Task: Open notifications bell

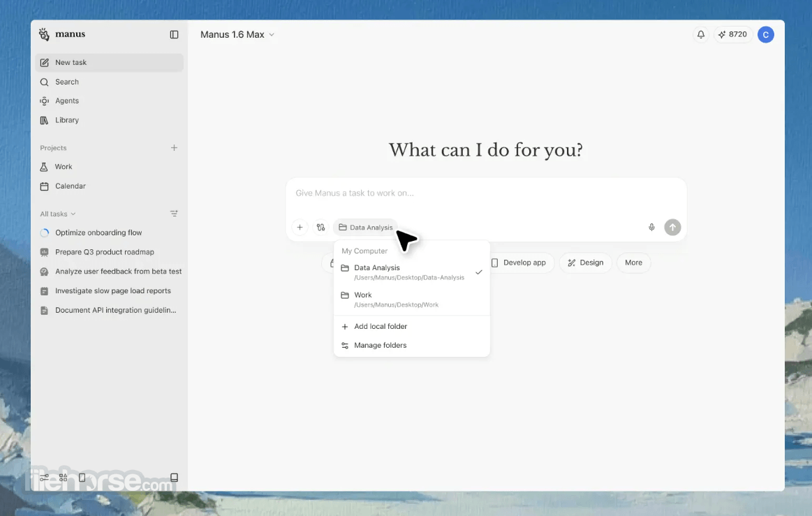Action: coord(701,35)
